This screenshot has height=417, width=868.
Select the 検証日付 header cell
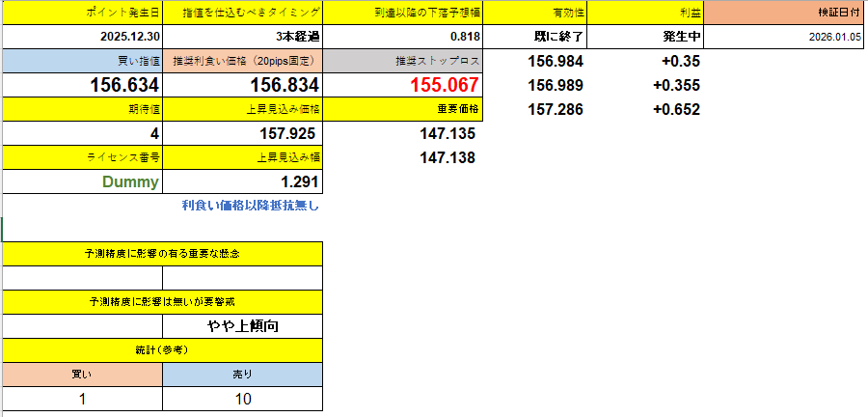click(785, 13)
